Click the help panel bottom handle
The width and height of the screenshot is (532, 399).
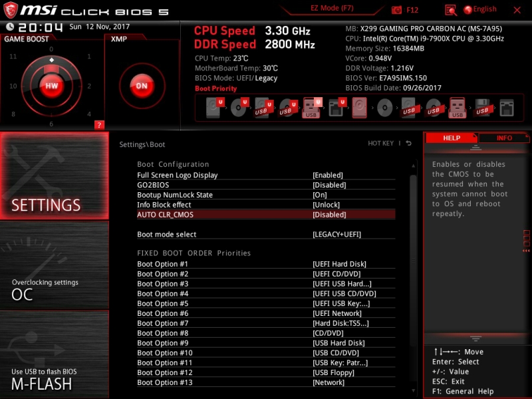(475, 338)
